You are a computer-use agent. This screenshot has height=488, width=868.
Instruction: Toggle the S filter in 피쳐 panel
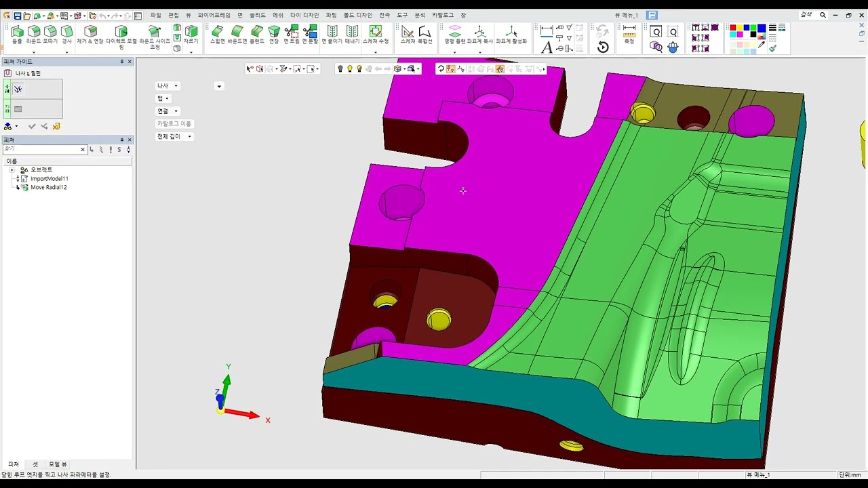(x=119, y=150)
